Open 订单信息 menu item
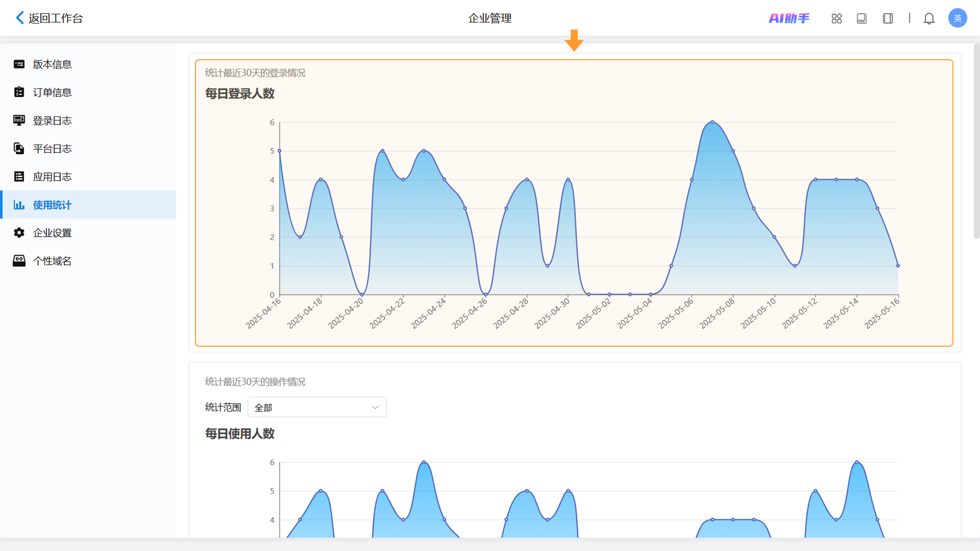 [x=88, y=92]
